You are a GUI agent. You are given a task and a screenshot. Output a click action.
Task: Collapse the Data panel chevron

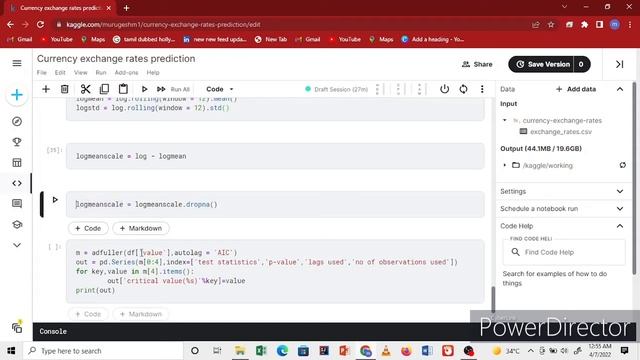(x=620, y=89)
